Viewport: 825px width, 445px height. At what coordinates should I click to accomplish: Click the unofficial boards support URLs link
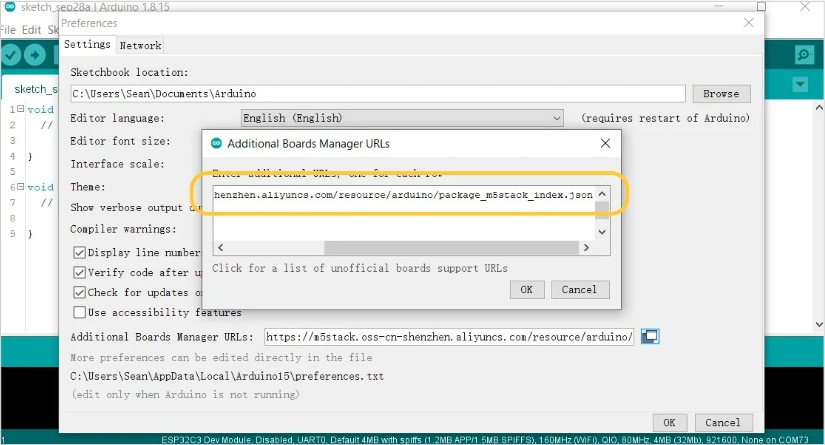click(360, 268)
